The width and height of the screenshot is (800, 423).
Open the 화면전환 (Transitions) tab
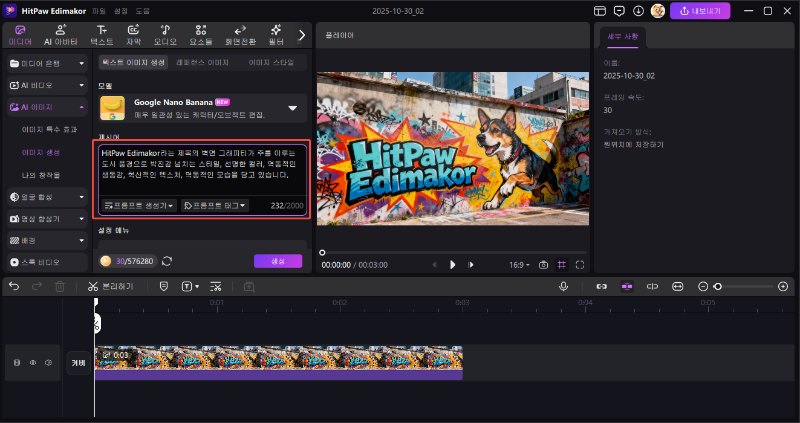pyautogui.click(x=240, y=35)
